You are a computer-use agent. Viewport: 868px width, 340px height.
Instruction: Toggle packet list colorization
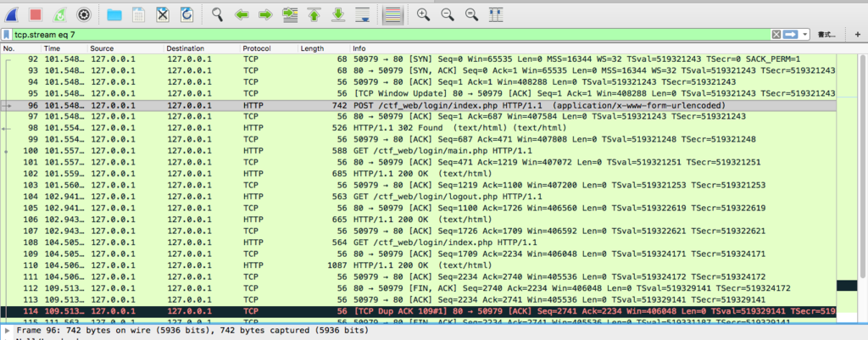coord(392,14)
